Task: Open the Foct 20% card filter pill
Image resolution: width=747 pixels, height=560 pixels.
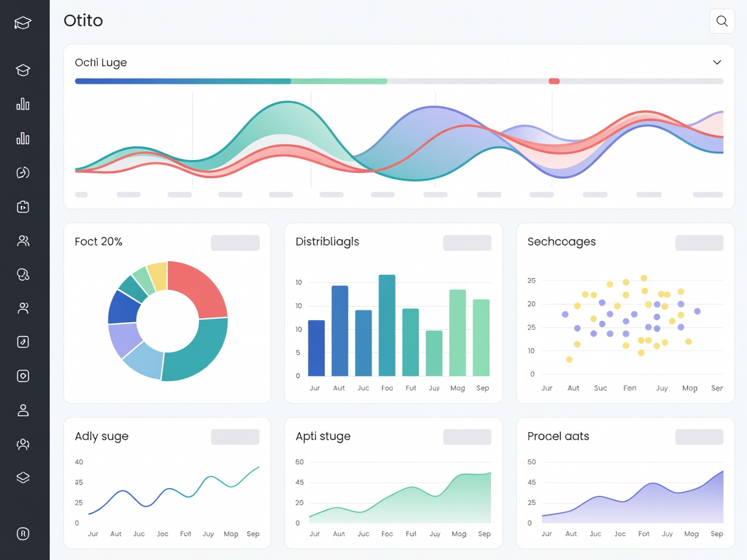Action: tap(235, 243)
